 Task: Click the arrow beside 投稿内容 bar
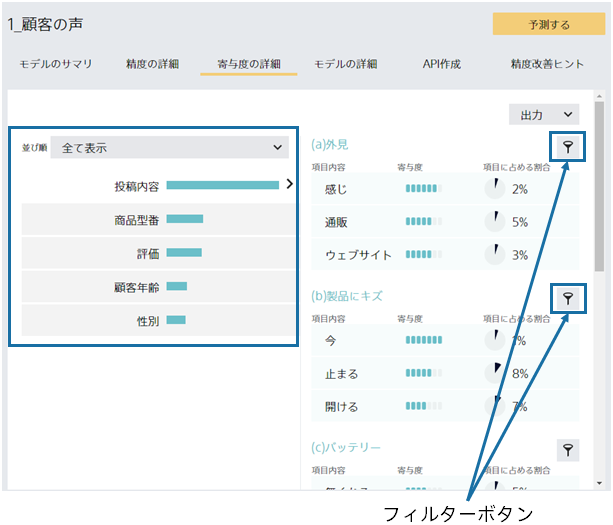[289, 184]
